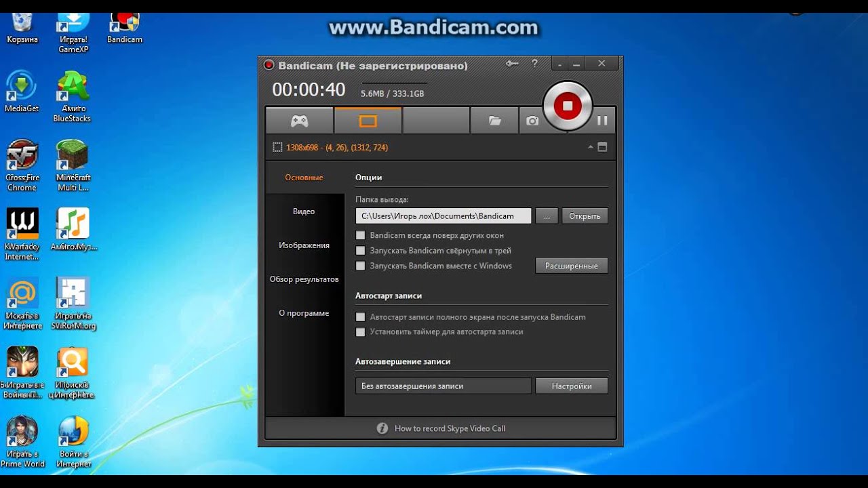Switch to the Видео tab
Screen dimensions: 868x488
(x=304, y=211)
